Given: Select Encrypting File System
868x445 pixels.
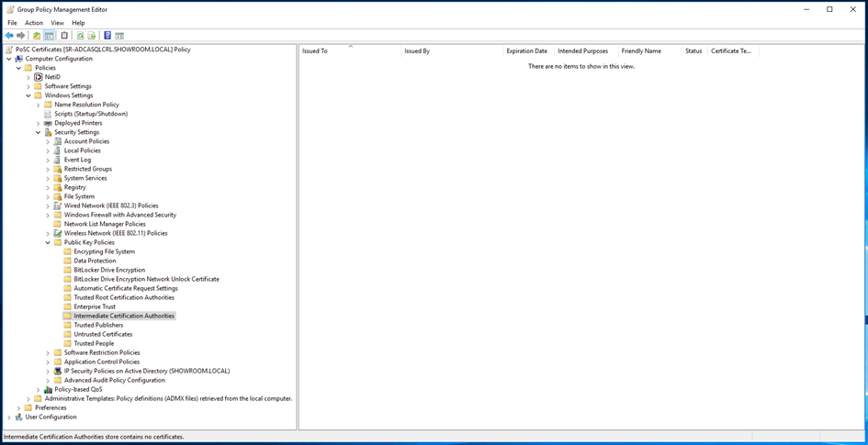Looking at the screenshot, I should pos(104,251).
